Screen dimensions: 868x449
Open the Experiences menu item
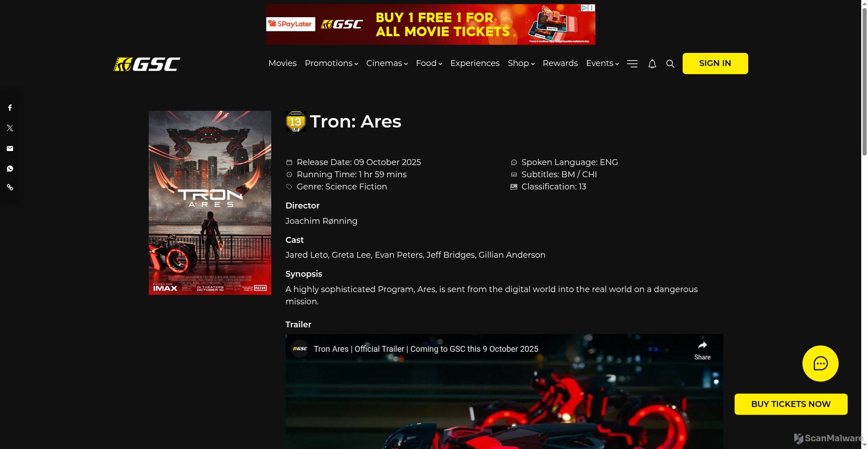tap(475, 63)
